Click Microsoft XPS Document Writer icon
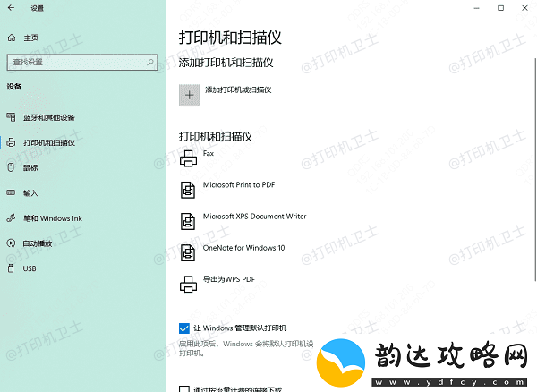 point(188,221)
